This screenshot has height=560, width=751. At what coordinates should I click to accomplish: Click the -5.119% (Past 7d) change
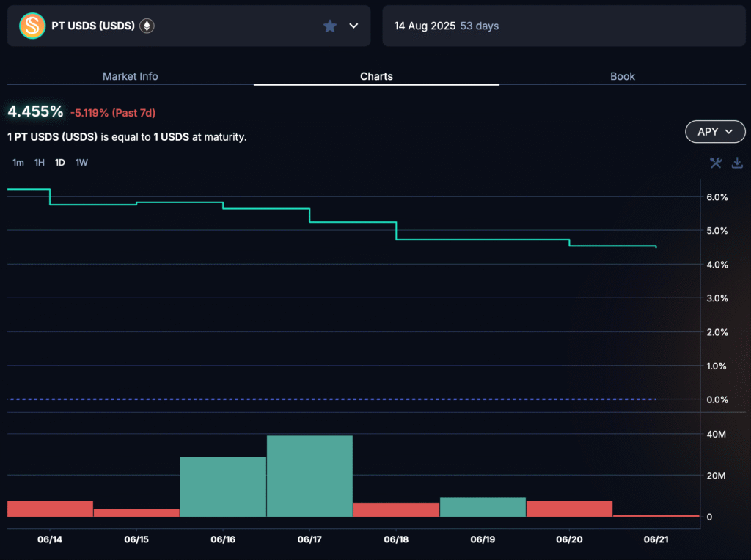113,113
